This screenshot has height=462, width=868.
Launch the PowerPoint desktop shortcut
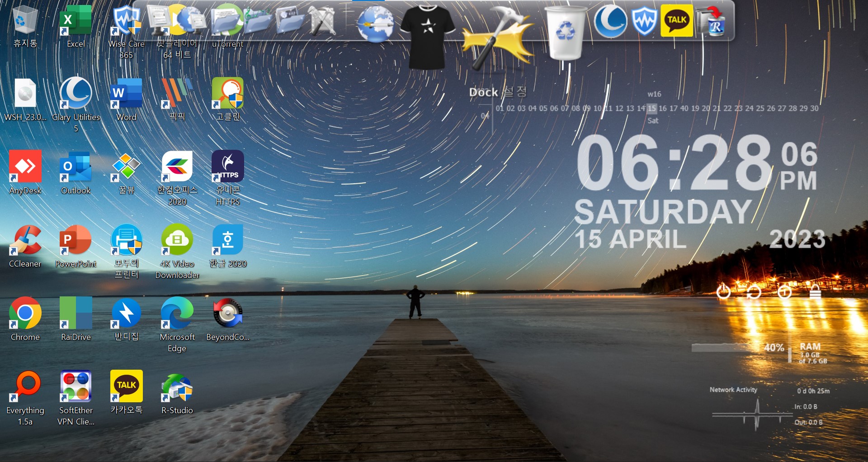(75, 246)
